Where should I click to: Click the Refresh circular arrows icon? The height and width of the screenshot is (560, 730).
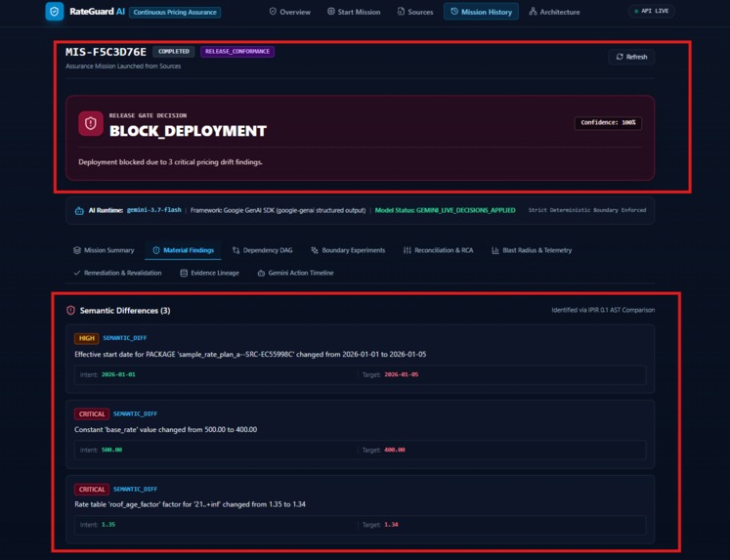[620, 57]
